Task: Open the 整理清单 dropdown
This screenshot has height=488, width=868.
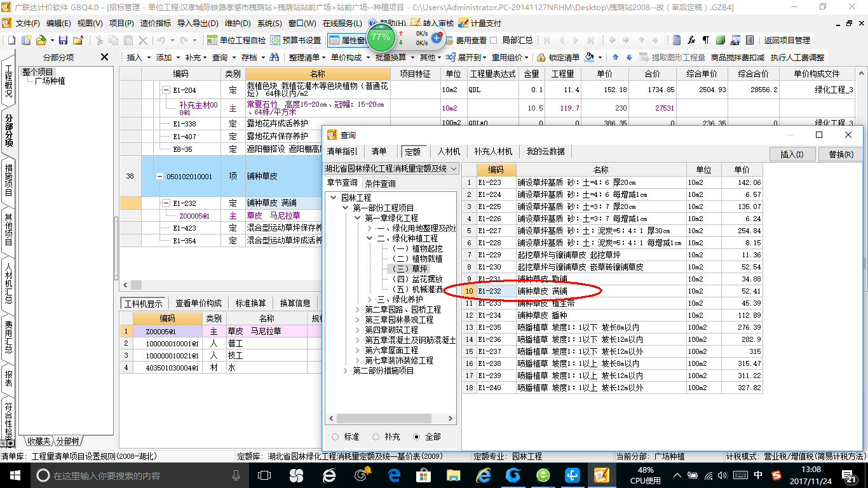Action: 308,57
